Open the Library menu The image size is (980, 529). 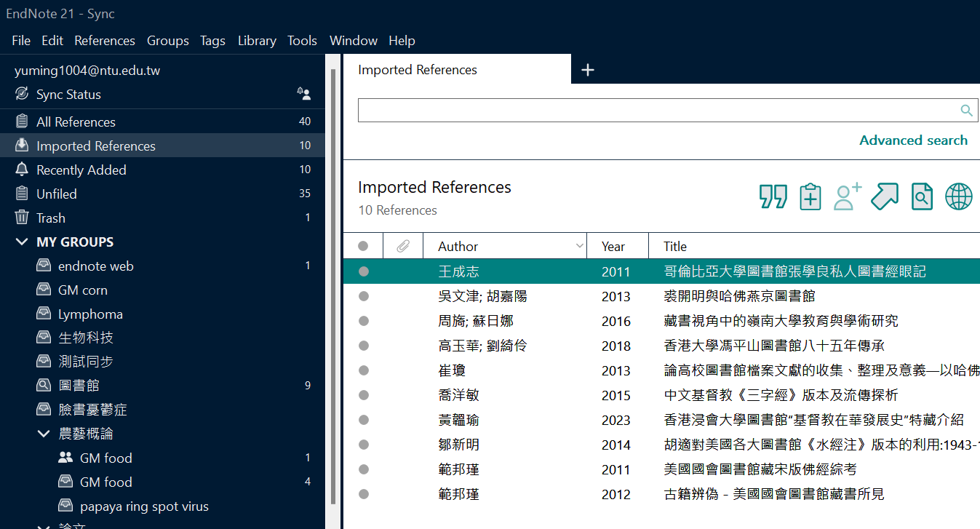(x=257, y=41)
